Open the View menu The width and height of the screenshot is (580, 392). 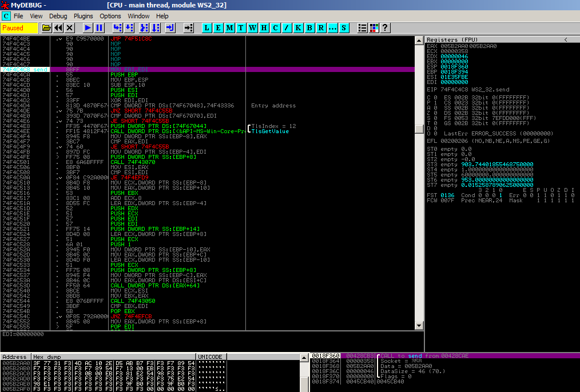pyautogui.click(x=36, y=16)
